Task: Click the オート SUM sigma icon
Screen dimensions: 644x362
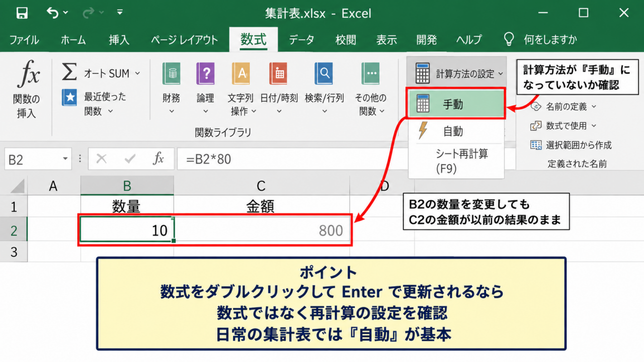Action: click(x=69, y=72)
